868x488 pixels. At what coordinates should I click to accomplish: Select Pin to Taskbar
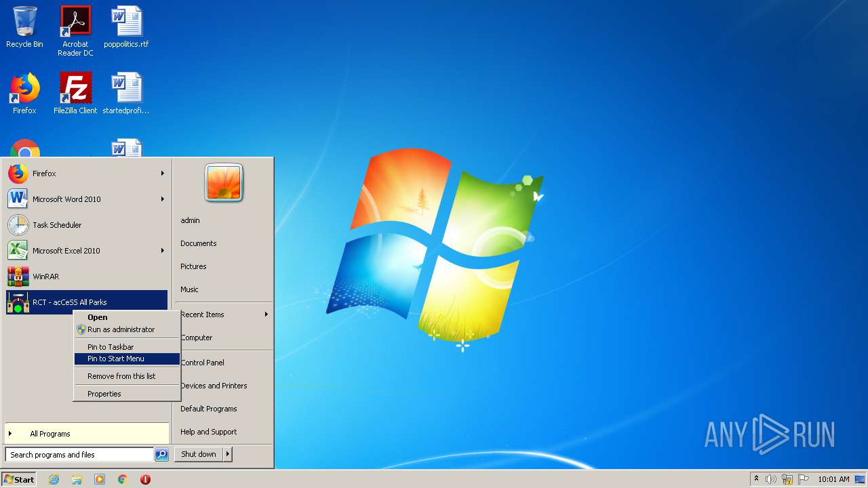tap(127, 347)
